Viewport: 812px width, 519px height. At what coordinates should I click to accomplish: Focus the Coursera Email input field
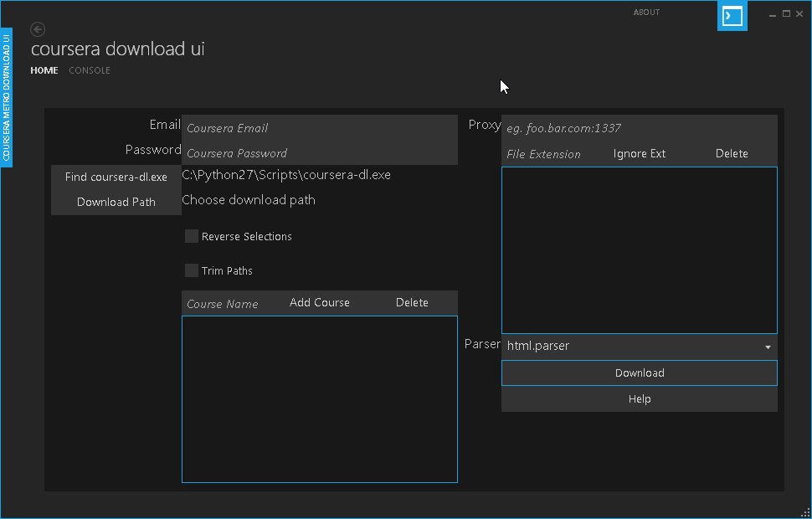point(320,128)
